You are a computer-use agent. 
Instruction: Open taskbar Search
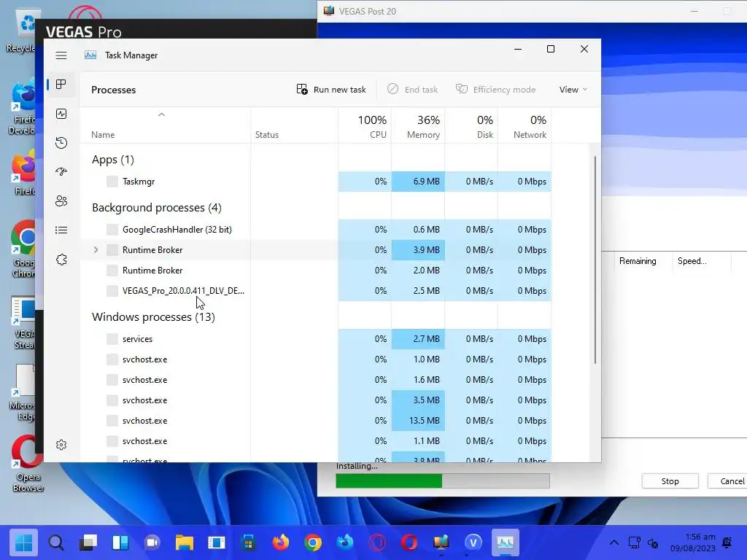[x=55, y=542]
